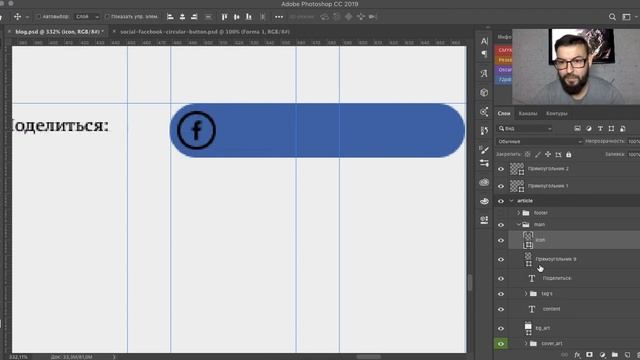The image size is (640, 360).
Task: Create new group folder icon at panel bottom
Action: (615, 355)
